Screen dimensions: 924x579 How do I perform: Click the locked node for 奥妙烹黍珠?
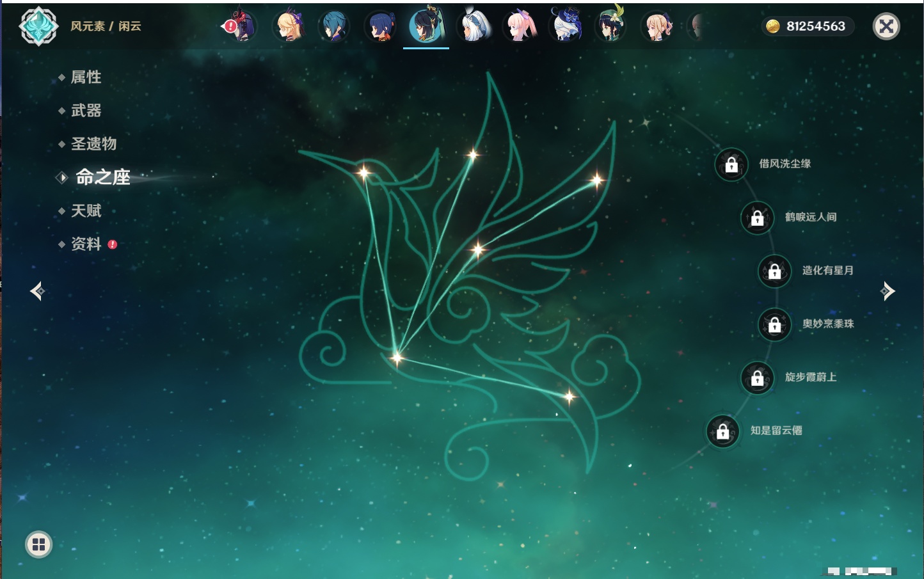pyautogui.click(x=775, y=325)
